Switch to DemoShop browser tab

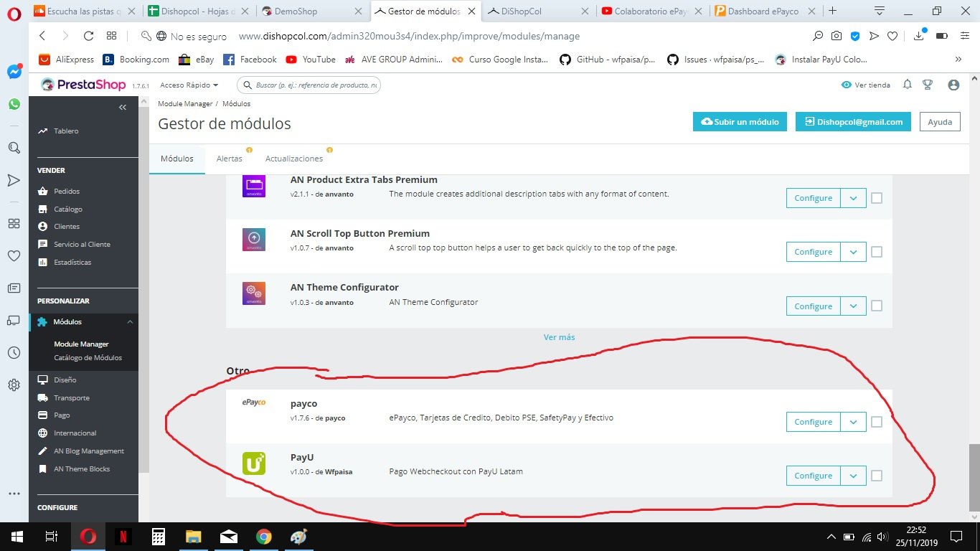[x=313, y=11]
